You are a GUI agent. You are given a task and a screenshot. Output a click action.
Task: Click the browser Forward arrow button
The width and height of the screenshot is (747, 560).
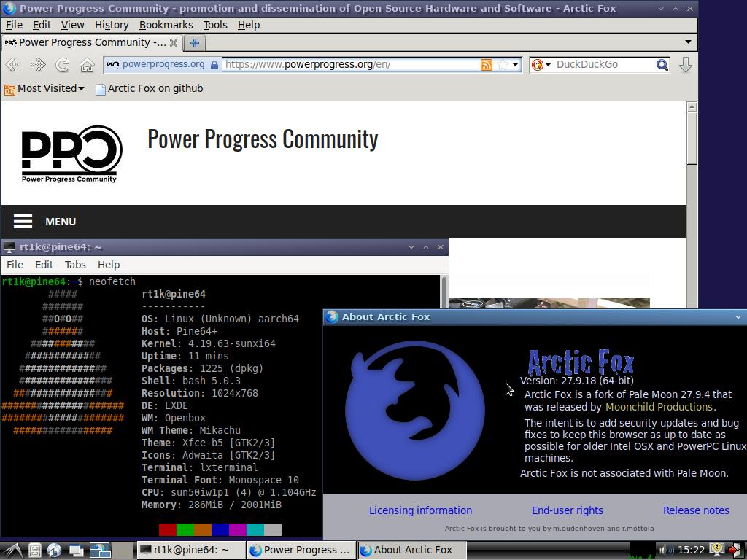[38, 64]
